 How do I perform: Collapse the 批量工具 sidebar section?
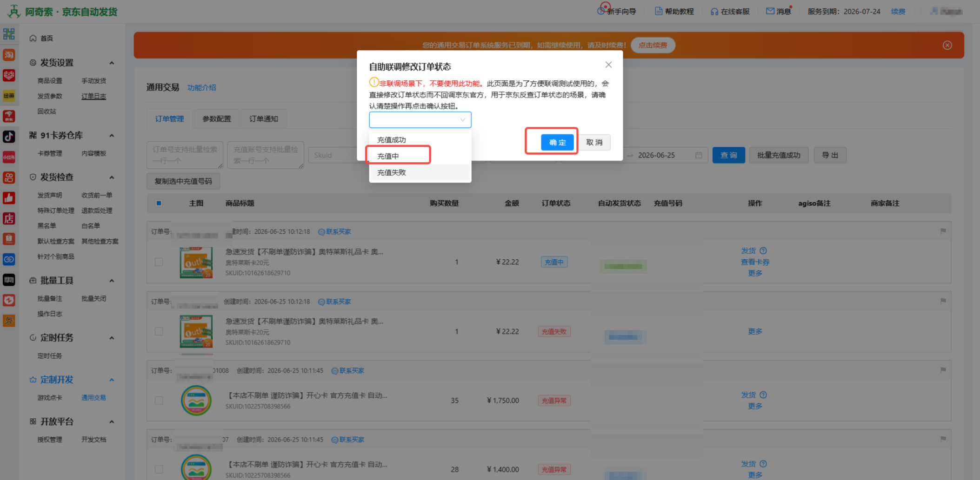[112, 281]
